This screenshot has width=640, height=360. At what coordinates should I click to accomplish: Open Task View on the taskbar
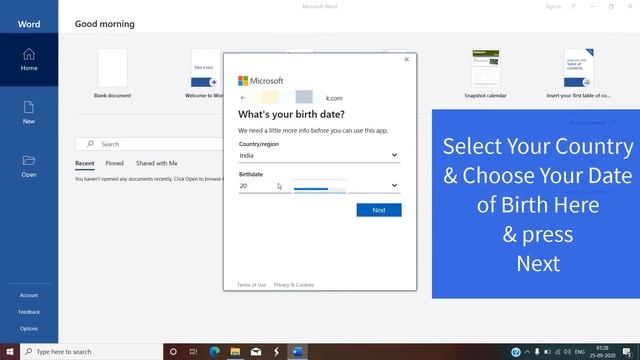(193, 351)
